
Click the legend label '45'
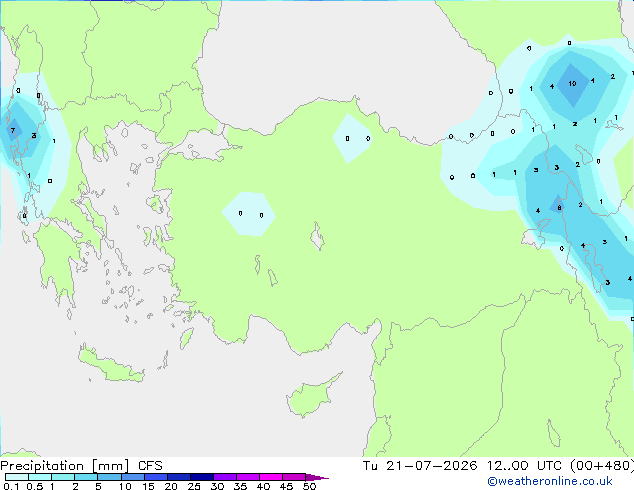286,486
